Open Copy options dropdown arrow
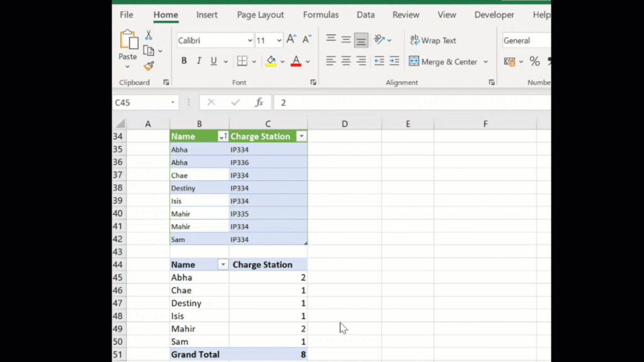The width and height of the screenshot is (644, 362). [160, 52]
